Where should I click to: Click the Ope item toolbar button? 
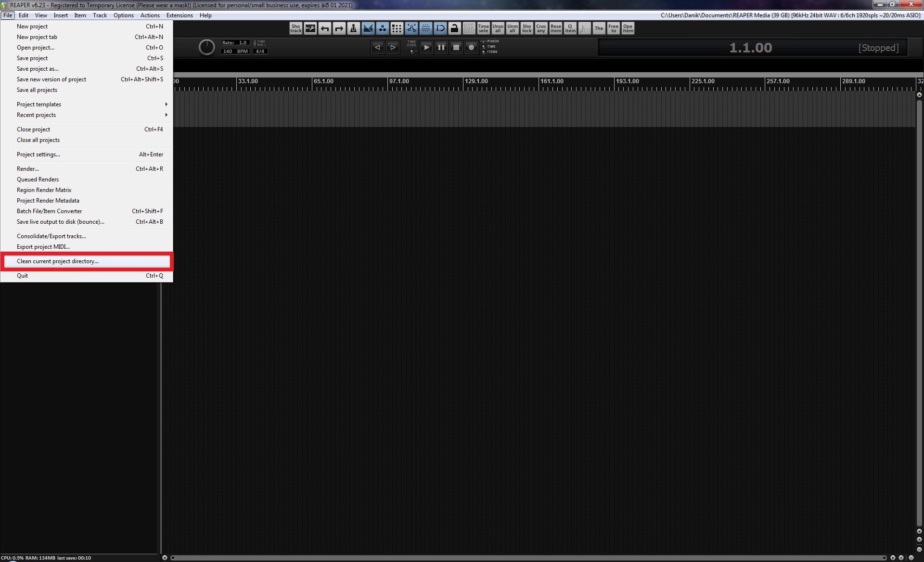[628, 28]
